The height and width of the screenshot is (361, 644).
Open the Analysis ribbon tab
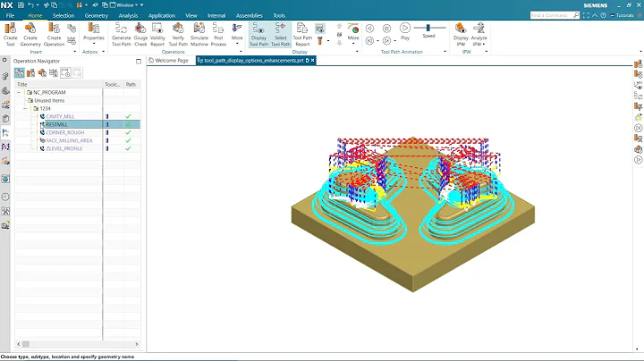(128, 15)
